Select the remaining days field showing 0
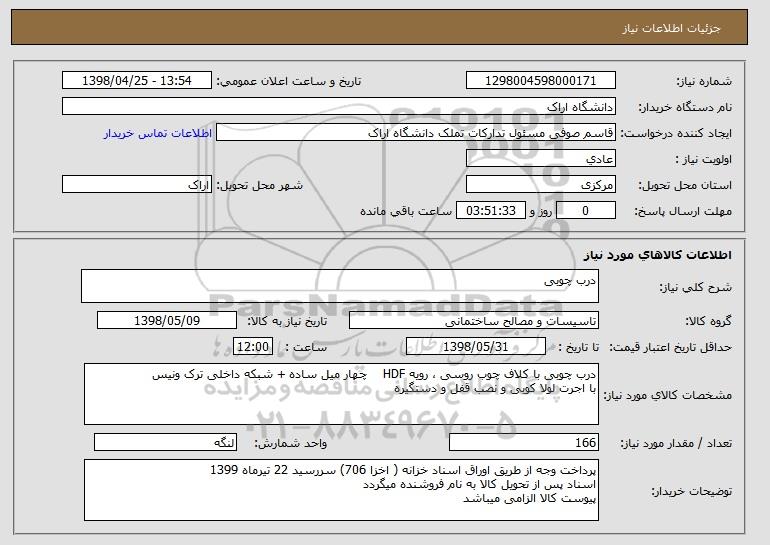Image resolution: width=770 pixels, height=545 pixels. 585,211
